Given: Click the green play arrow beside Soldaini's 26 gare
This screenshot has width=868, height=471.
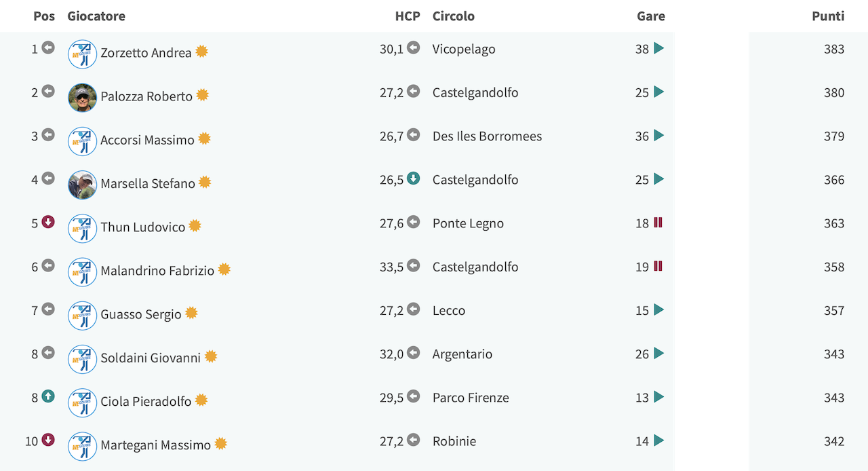Looking at the screenshot, I should (658, 353).
